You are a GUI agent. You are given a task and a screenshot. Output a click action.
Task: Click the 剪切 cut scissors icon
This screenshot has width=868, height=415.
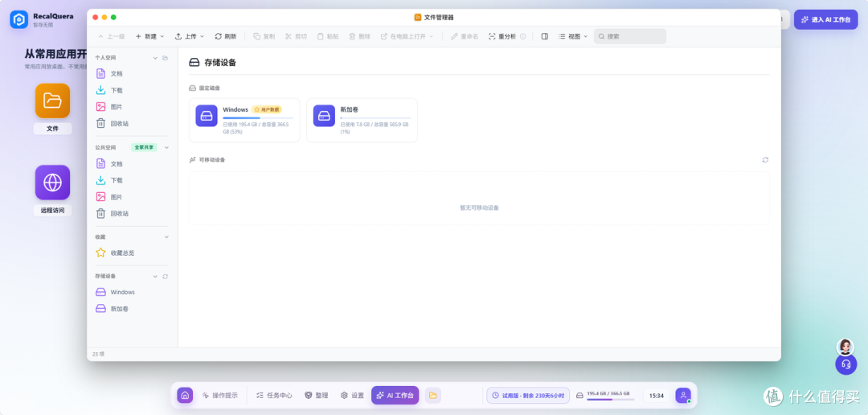tap(289, 36)
